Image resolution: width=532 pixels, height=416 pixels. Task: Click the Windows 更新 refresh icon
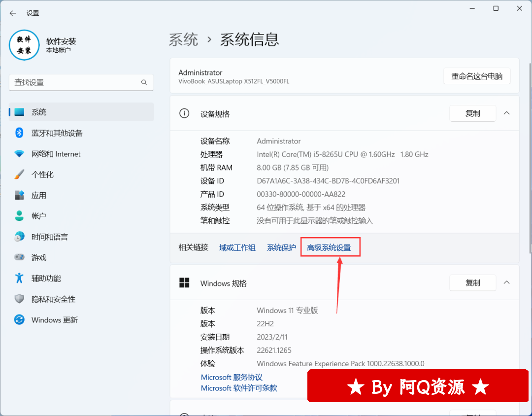tap(19, 319)
